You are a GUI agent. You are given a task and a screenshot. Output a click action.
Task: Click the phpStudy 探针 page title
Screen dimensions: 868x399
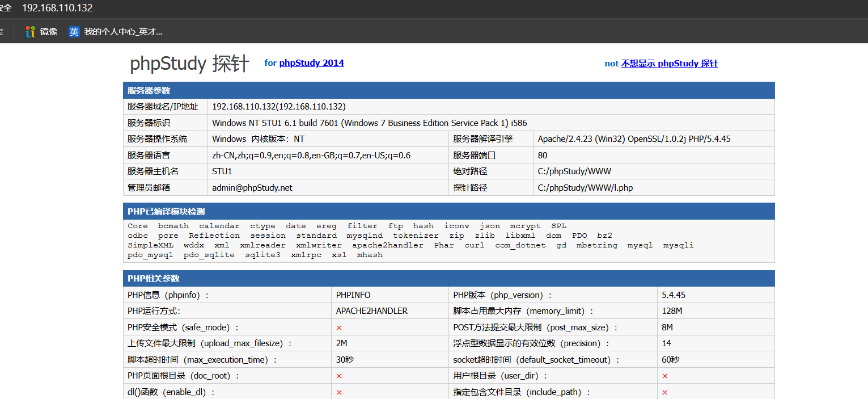pos(189,64)
